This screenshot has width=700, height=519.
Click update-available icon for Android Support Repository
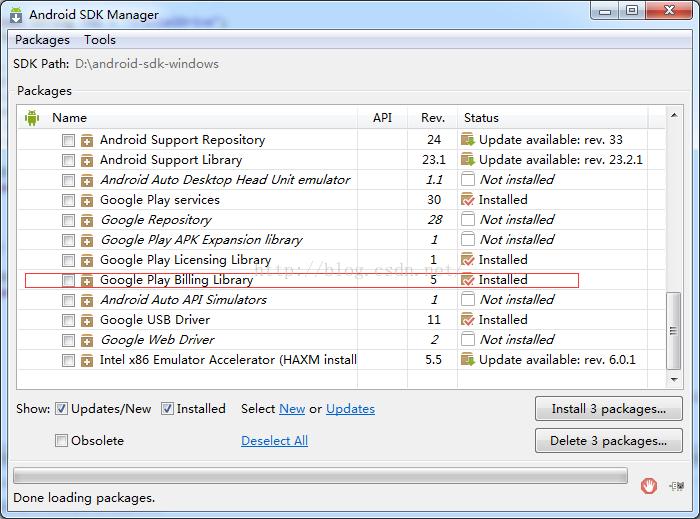[x=467, y=140]
